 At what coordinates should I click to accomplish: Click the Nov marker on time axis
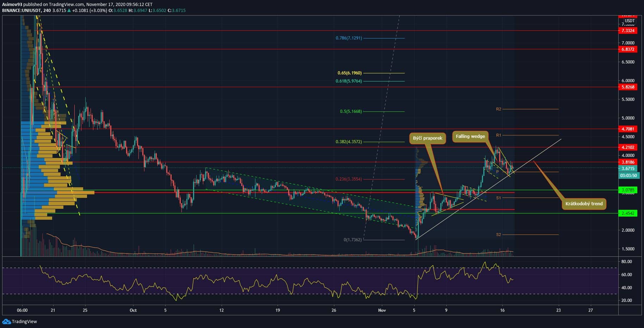(x=382, y=310)
